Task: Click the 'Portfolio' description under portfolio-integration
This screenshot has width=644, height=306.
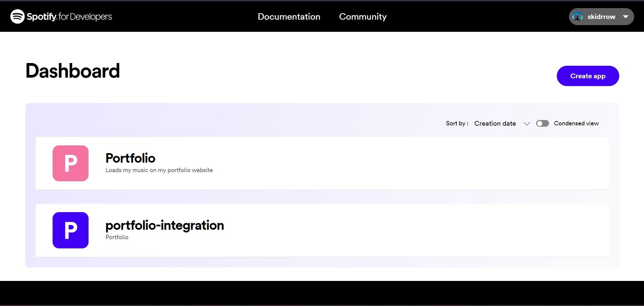Action: (117, 237)
